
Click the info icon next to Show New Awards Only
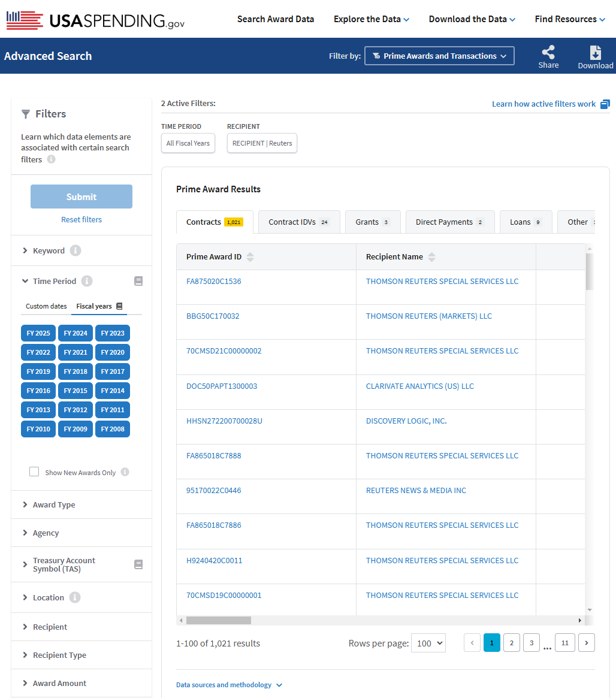(x=125, y=472)
